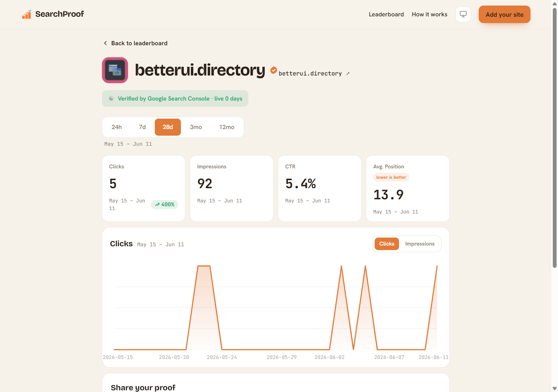Screen dimensions: 558x392
Task: Click the Verified by Google Search Console badge
Action: click(x=175, y=98)
